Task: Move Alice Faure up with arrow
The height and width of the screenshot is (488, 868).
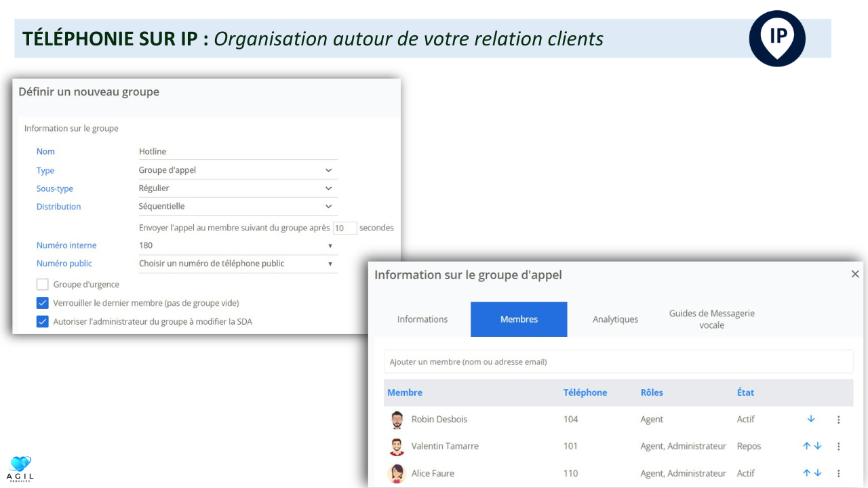Action: 807,473
